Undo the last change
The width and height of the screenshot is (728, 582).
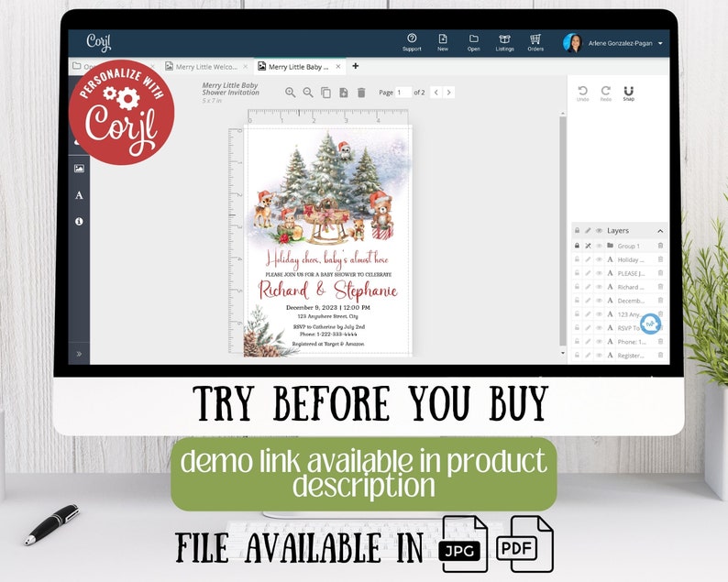pos(583,93)
